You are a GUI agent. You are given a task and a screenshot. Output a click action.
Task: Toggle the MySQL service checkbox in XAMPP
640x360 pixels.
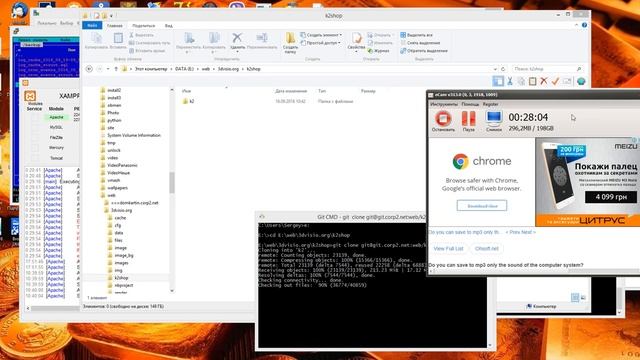click(x=34, y=128)
